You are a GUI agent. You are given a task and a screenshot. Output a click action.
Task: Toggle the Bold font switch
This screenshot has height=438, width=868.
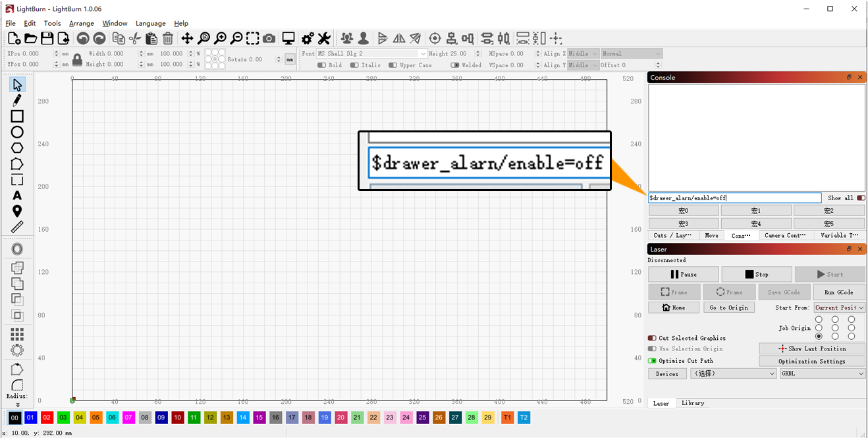click(321, 65)
